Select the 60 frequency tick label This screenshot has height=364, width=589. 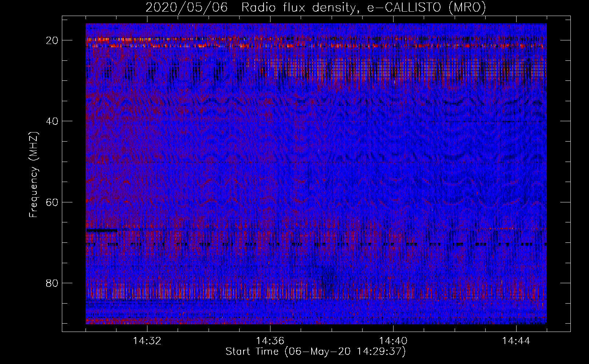tap(52, 202)
